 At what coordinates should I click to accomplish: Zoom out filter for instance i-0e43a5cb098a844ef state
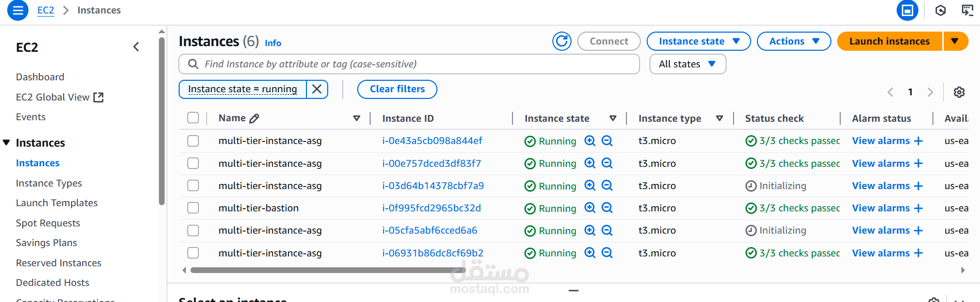pyautogui.click(x=607, y=141)
